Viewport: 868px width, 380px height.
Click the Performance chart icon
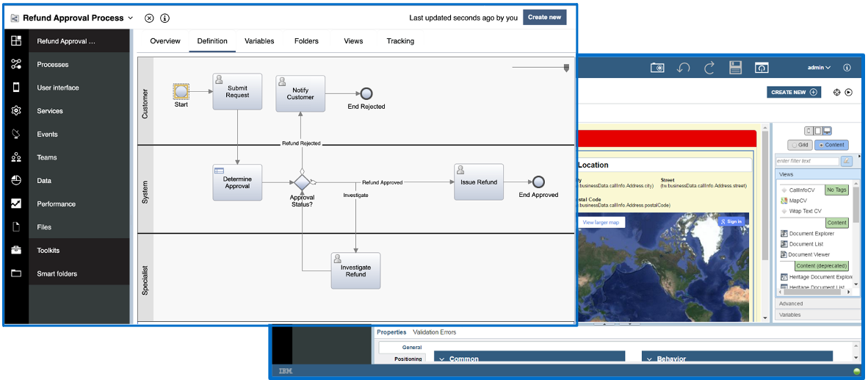pos(16,204)
